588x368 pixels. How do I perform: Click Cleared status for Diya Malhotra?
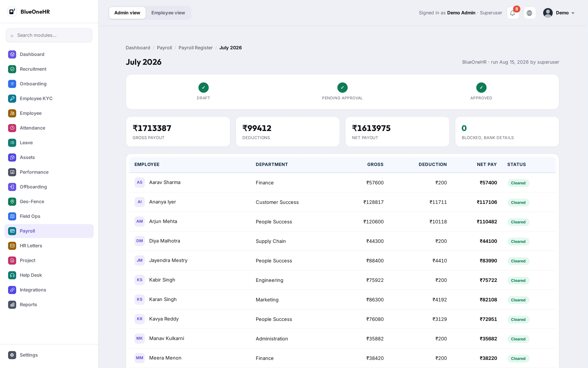pyautogui.click(x=518, y=241)
